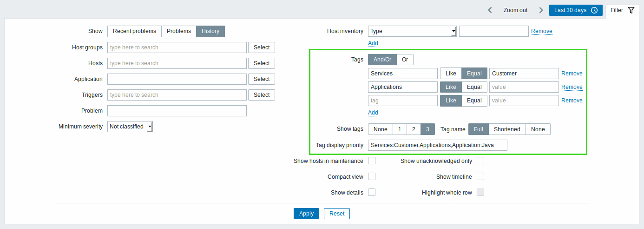Select the Problems show option
Viewport: 644px width, 229px height.
click(179, 31)
